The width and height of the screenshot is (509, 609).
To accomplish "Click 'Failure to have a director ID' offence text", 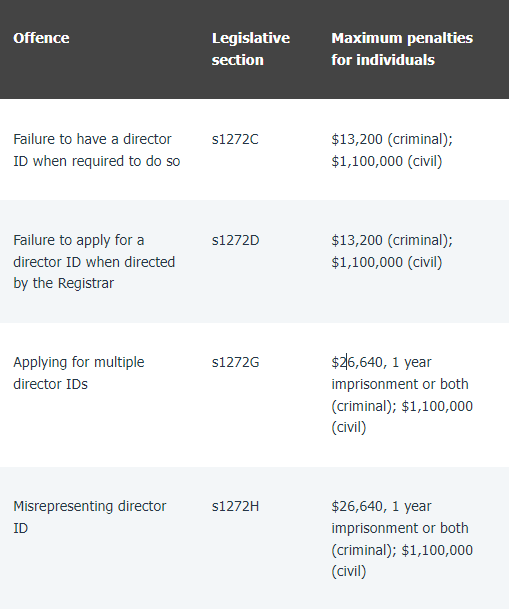I will pyautogui.click(x=97, y=150).
